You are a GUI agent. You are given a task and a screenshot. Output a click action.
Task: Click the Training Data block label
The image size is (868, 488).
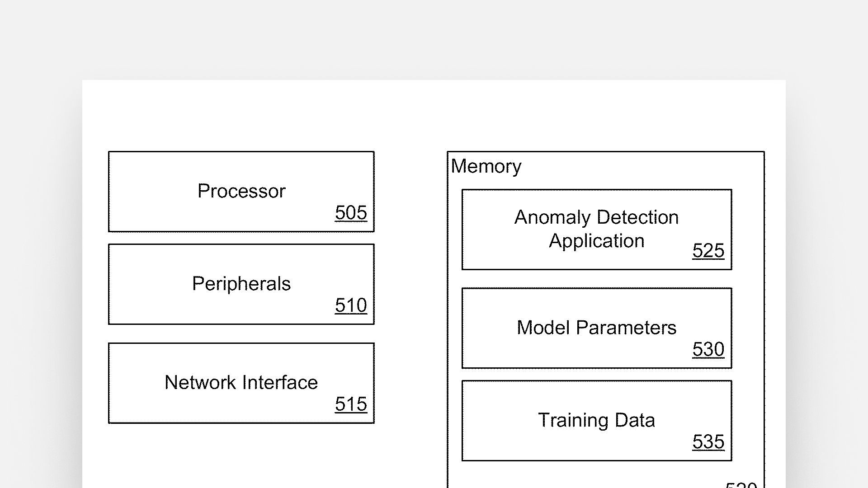click(x=596, y=420)
